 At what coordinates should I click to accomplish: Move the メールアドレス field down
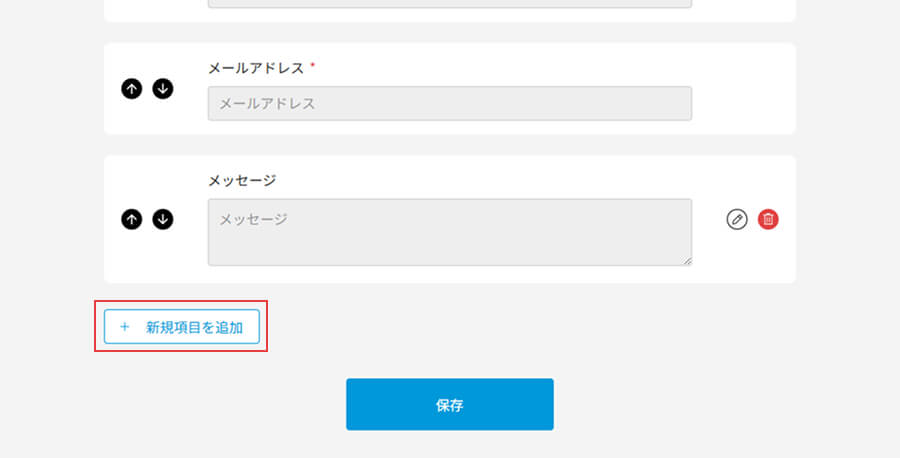click(163, 89)
